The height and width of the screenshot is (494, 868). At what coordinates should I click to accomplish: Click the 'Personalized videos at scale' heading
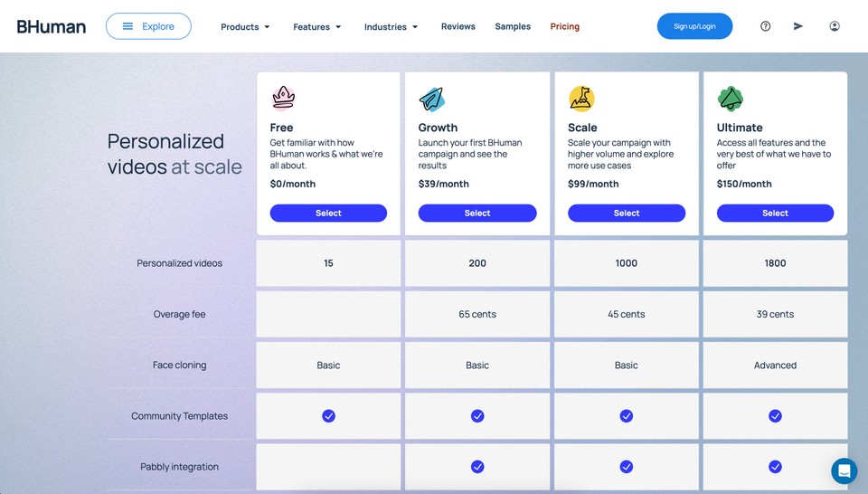coord(175,154)
